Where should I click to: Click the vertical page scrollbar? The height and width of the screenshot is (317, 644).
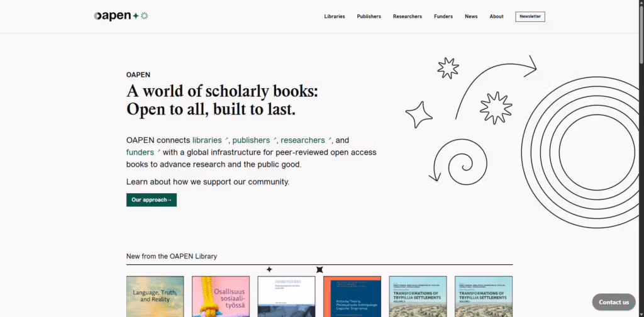point(641,157)
